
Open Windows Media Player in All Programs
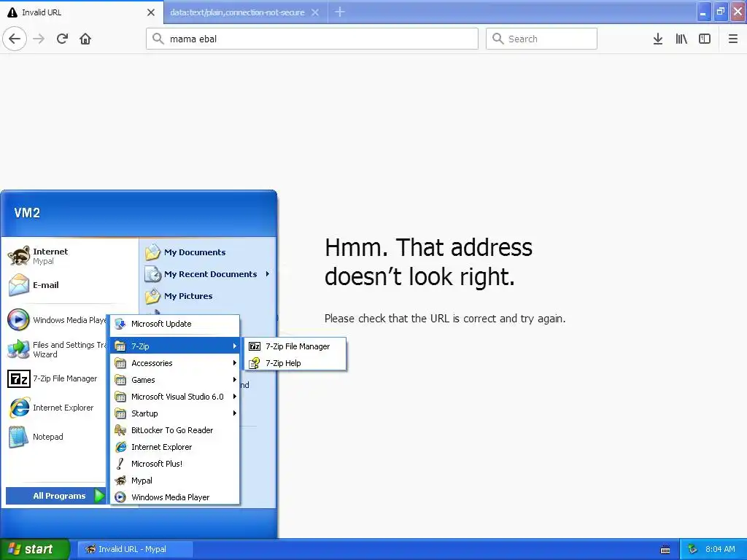click(175, 497)
